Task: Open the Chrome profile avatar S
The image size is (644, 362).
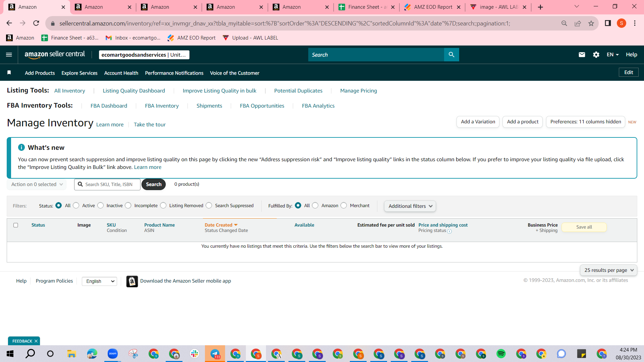Action: (622, 23)
